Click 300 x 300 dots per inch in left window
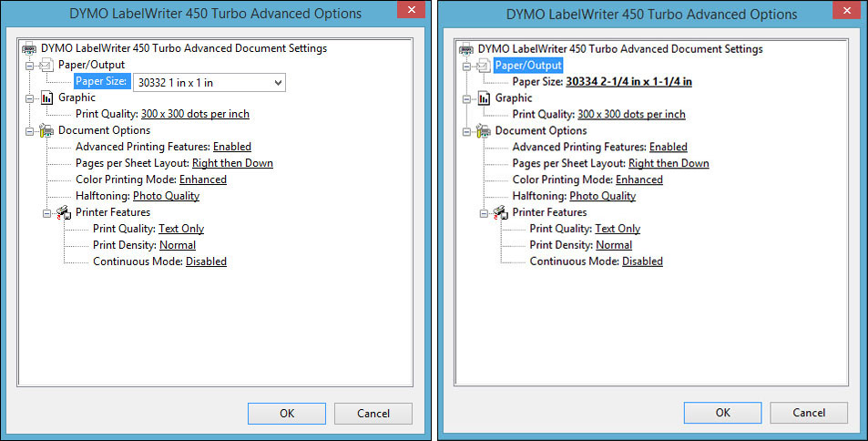868x441 pixels. (x=196, y=114)
